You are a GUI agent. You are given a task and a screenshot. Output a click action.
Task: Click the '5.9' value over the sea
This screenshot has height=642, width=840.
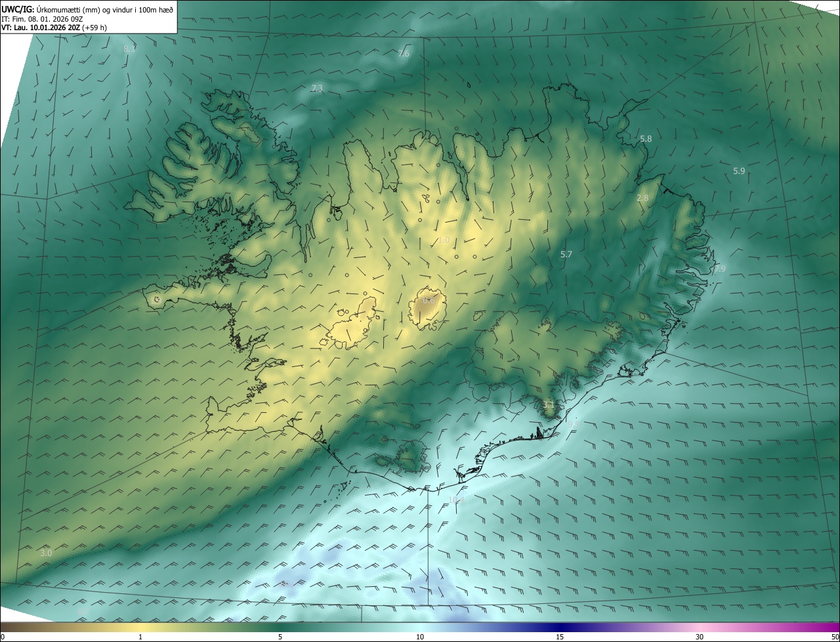pos(739,171)
